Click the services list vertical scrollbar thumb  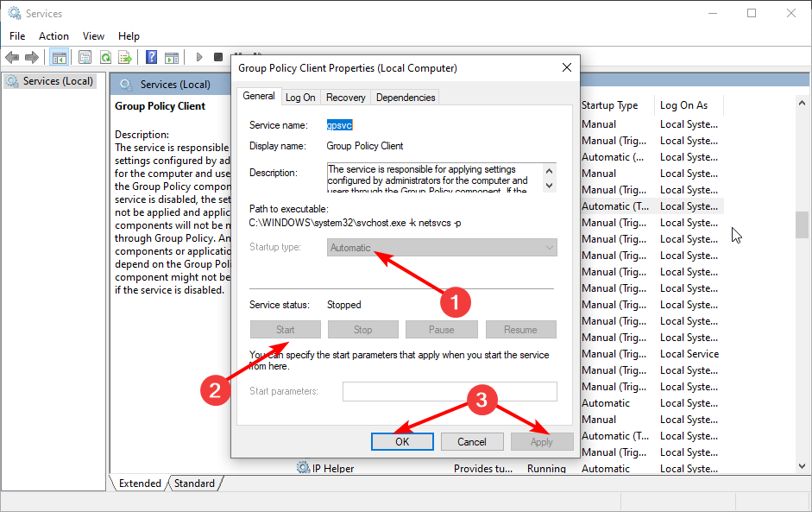point(802,224)
